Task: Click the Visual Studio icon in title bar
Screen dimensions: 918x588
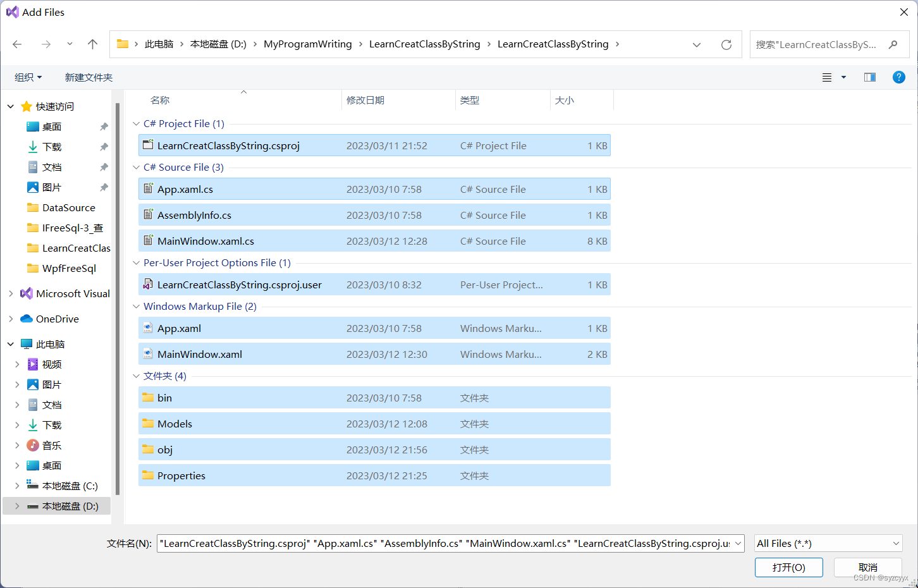Action: click(x=10, y=11)
